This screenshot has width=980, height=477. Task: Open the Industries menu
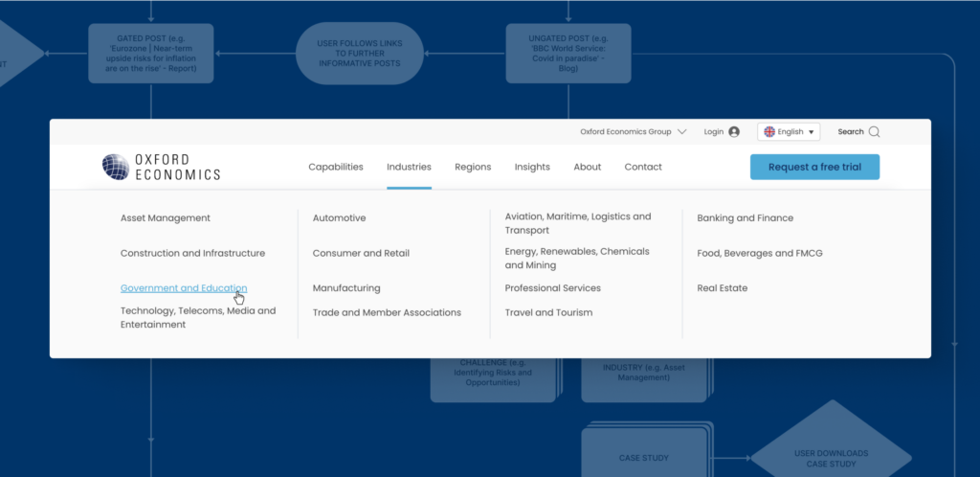coord(409,167)
